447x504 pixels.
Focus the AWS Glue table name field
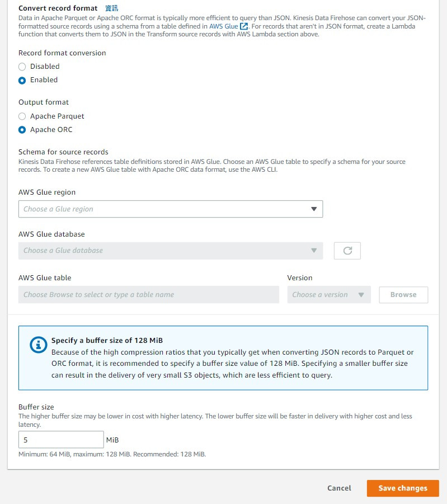pos(149,295)
